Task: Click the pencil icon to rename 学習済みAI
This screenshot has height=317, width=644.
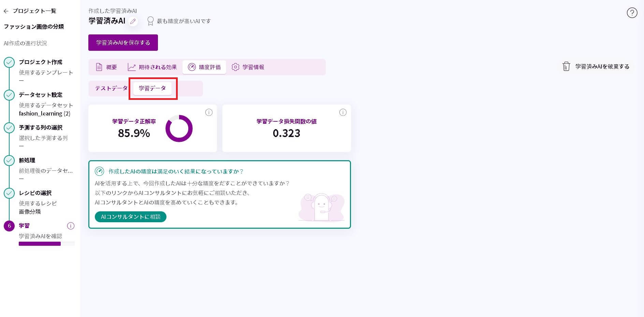Action: [133, 21]
